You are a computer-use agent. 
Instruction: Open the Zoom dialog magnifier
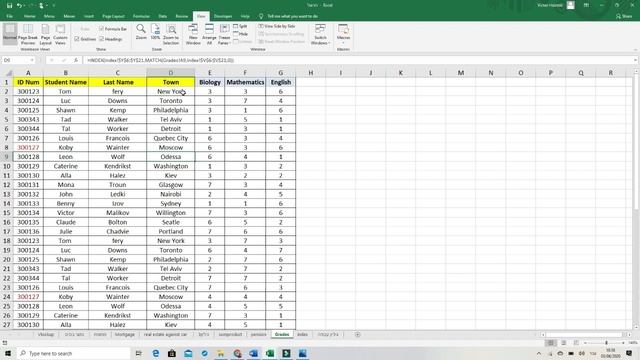(141, 32)
